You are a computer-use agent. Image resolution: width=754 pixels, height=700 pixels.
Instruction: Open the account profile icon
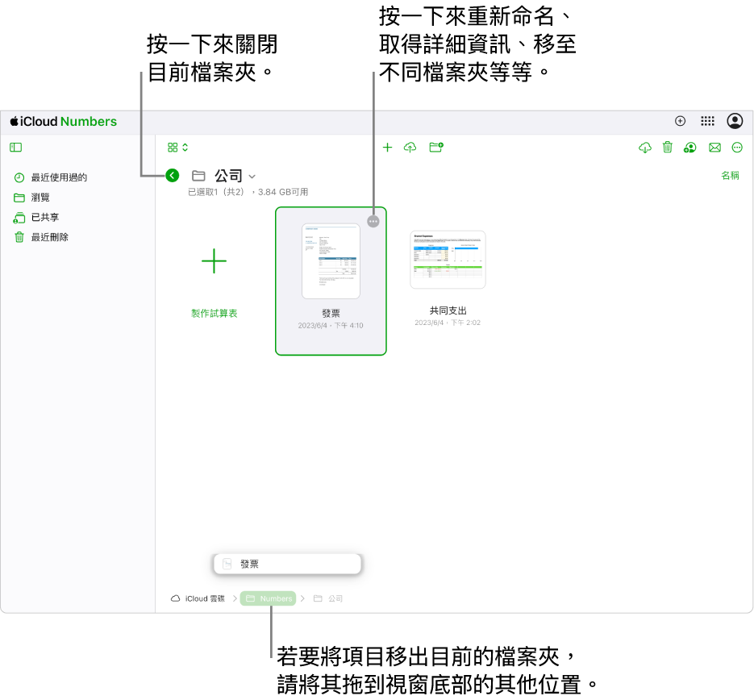point(735,121)
